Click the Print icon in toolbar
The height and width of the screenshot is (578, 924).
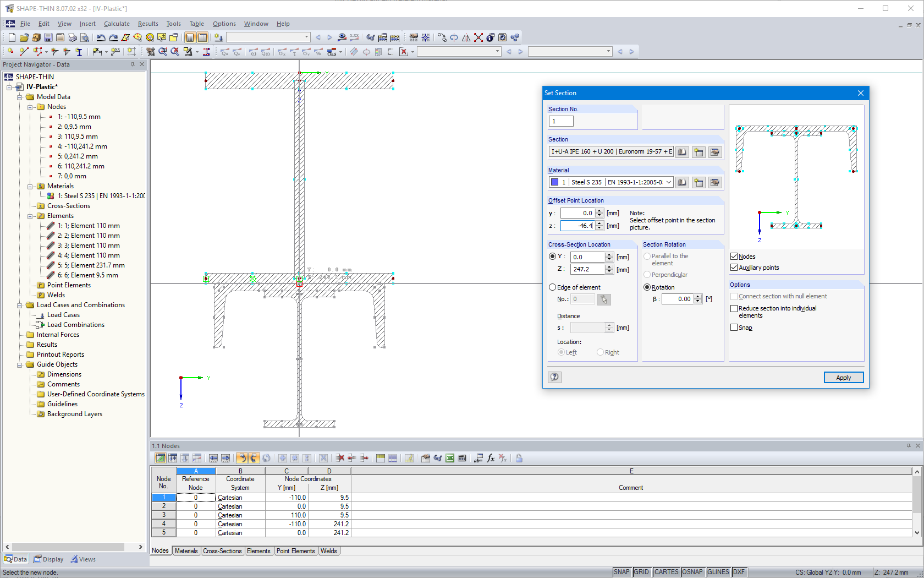[73, 37]
